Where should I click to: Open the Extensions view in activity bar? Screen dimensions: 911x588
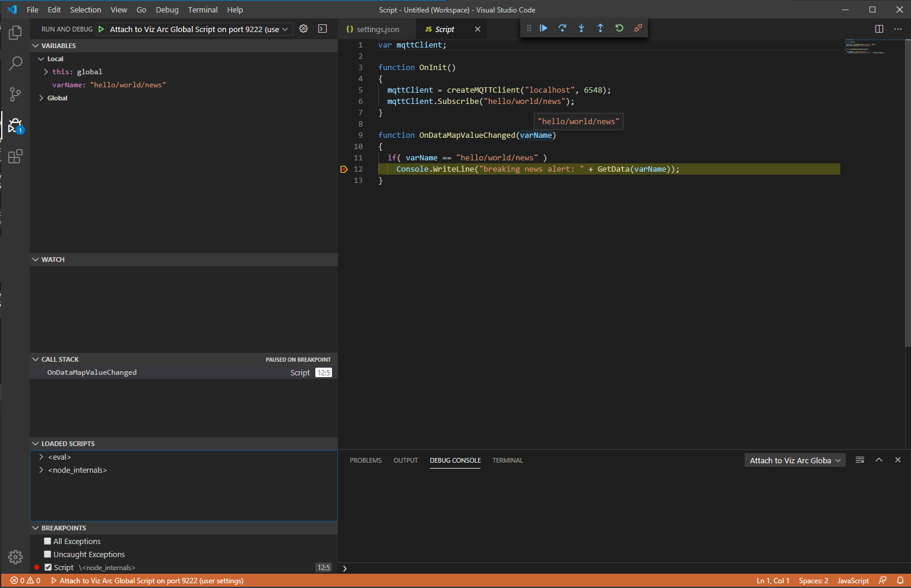(x=15, y=156)
